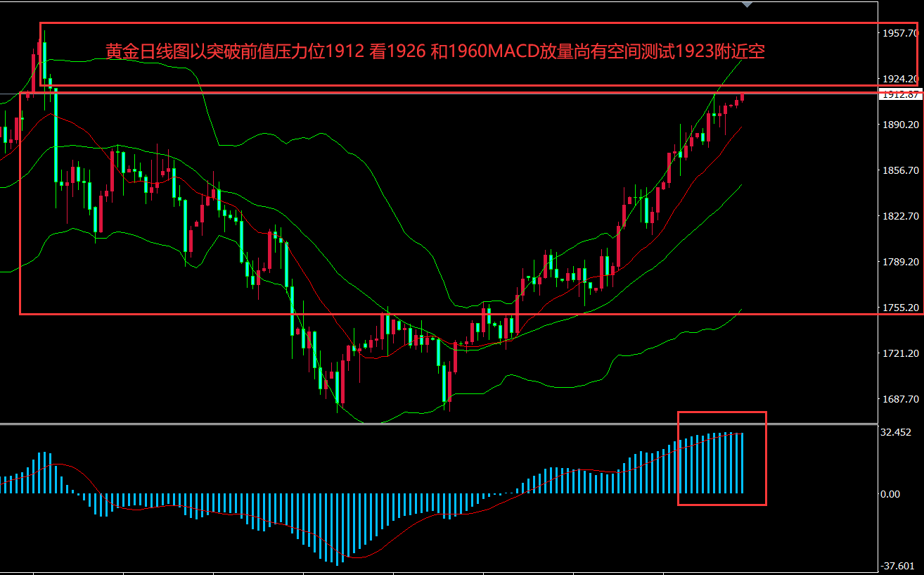The height and width of the screenshot is (575, 924).
Task: Click the 1687.70 price axis label
Action: (x=901, y=399)
